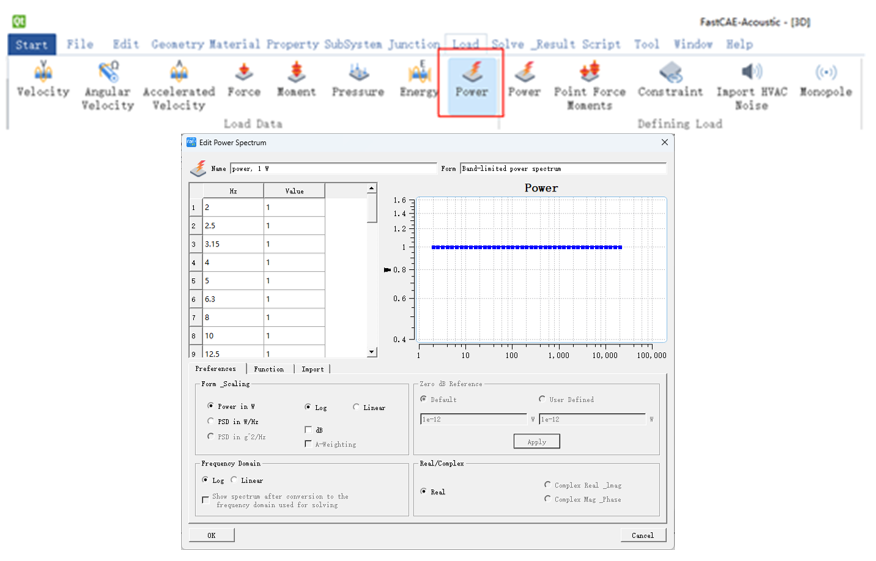The image size is (876, 561).
Task: Click the table scroll up arrow
Action: (x=372, y=189)
